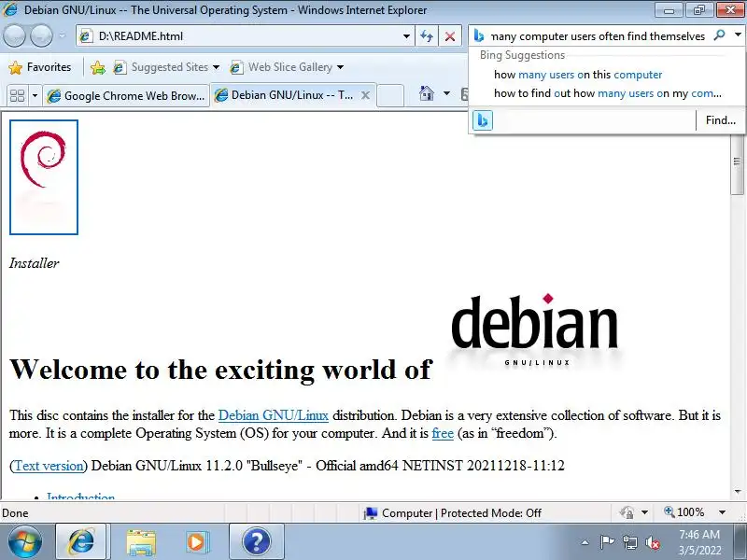Click 'Welcome to the exciting world of' heading
Viewport: 747px width, 560px height.
tap(220, 370)
